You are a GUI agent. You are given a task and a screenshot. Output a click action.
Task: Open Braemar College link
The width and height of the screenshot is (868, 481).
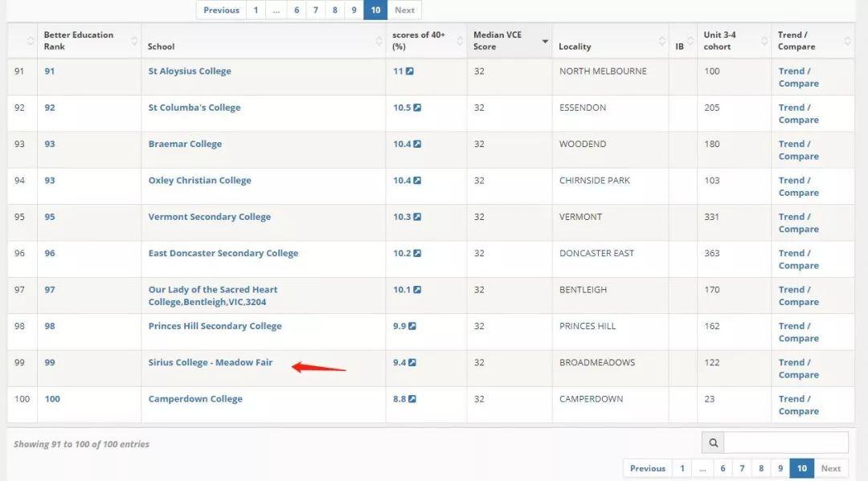(185, 145)
